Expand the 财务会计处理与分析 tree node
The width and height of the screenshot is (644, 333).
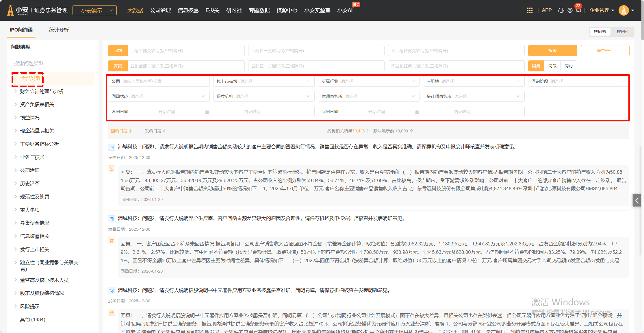coord(16,91)
